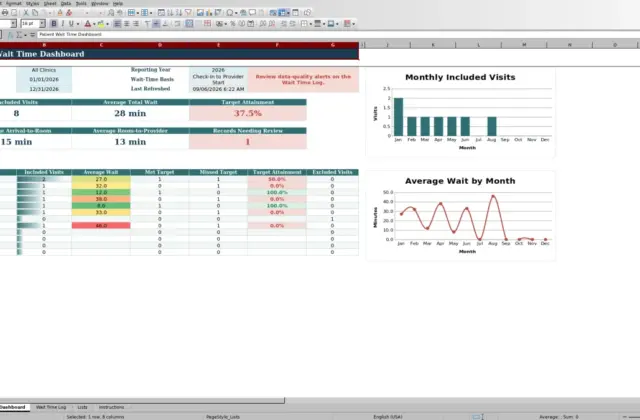640x420 pixels.
Task: Click the Freeze Rows and Columns icon
Action: click(282, 13)
